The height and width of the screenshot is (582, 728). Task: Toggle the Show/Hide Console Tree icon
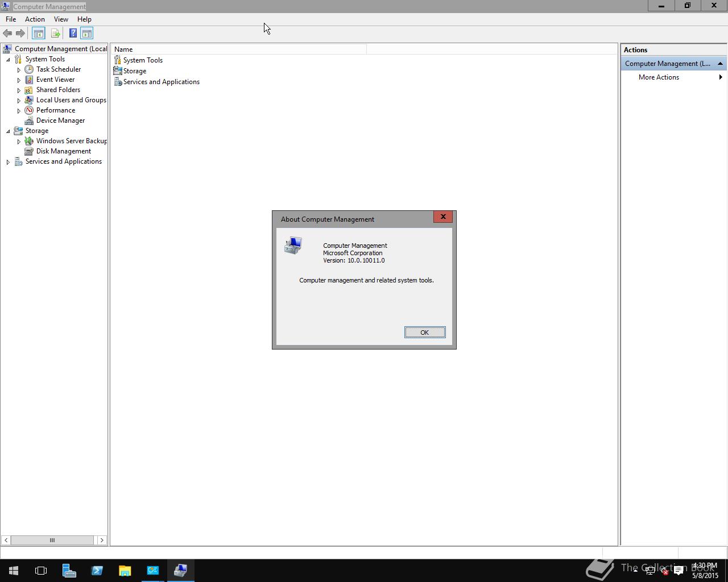[38, 34]
